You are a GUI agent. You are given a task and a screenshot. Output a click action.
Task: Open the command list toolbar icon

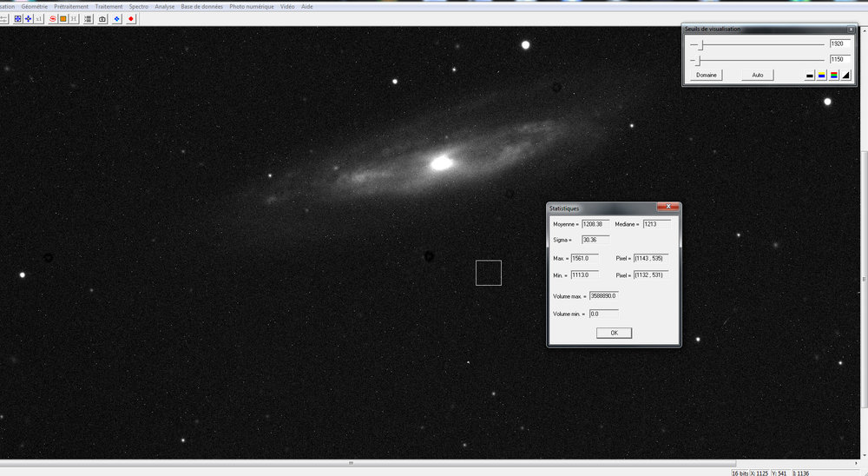88,19
